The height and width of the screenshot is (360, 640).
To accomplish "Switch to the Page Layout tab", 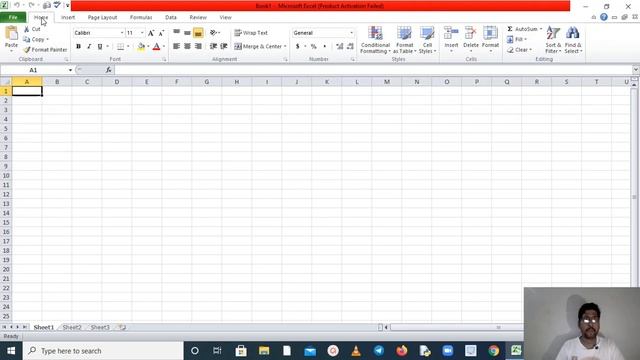I will click(x=102, y=18).
